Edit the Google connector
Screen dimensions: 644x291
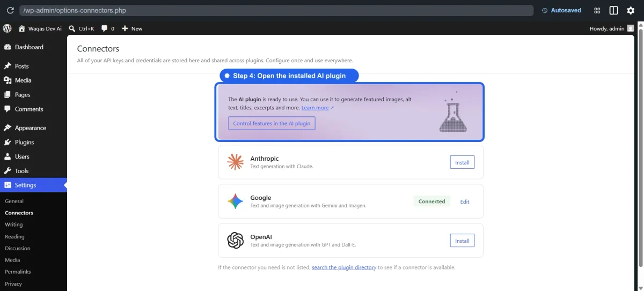pos(465,202)
